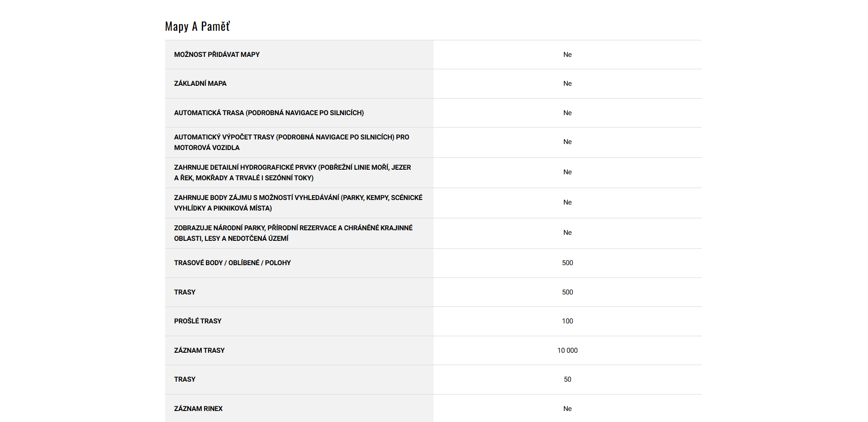The width and height of the screenshot is (868, 422).
Task: Select the "Automatický výpočet trasy" motorová vozidla label
Action: pyautogui.click(x=291, y=142)
